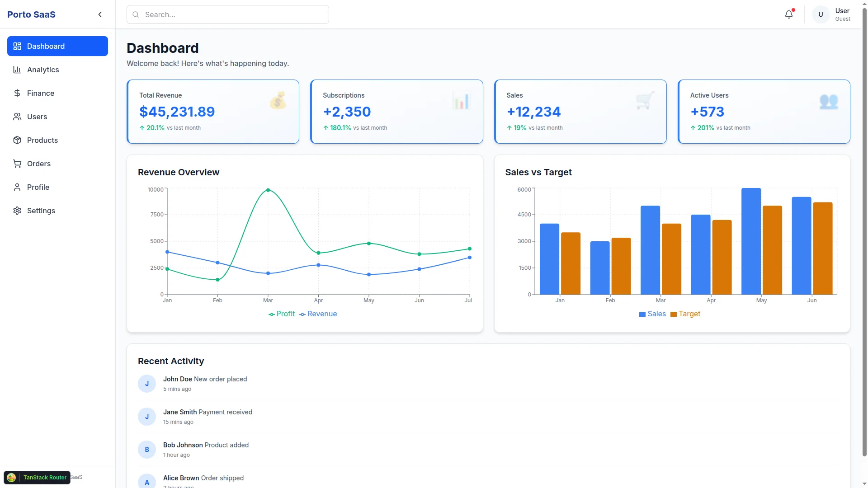Click the search magnifier icon
Screen dimensions: 868x488
(136, 14)
